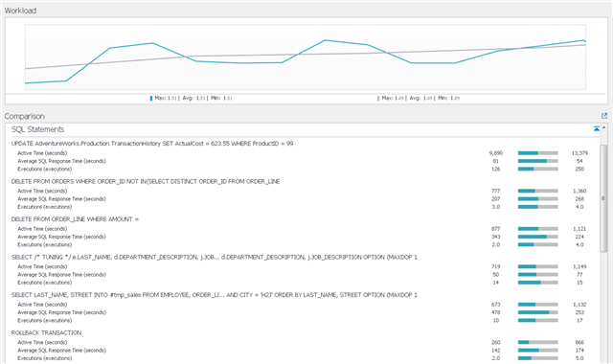Click the Active Time value 1,132

579,305
